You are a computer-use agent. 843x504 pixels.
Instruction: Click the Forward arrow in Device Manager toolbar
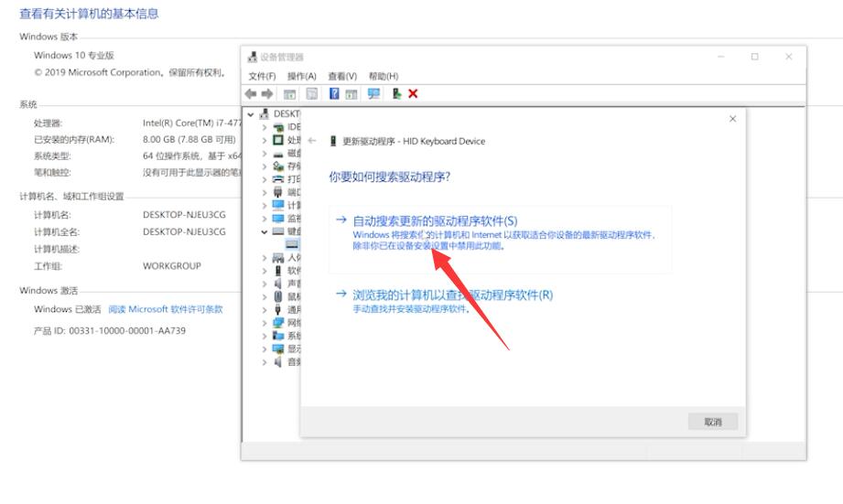[x=267, y=94]
